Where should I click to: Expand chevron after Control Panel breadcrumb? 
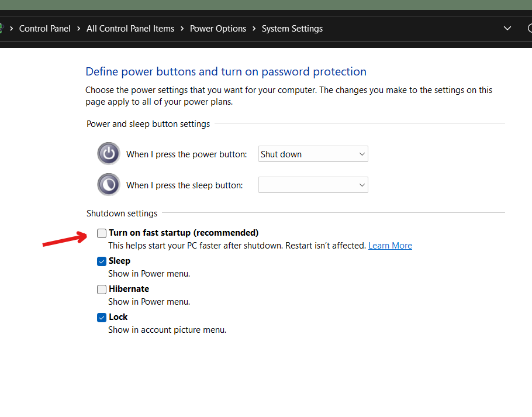tap(79, 29)
